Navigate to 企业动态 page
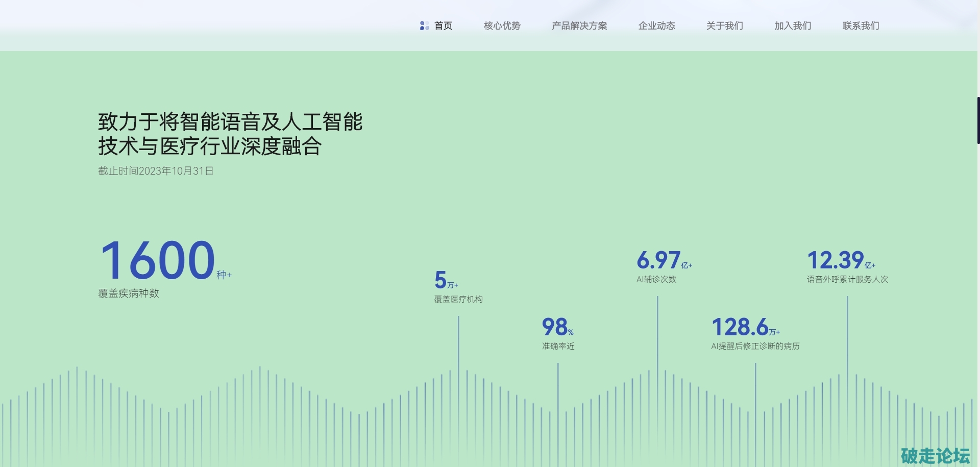The height and width of the screenshot is (467, 980). pos(656,26)
